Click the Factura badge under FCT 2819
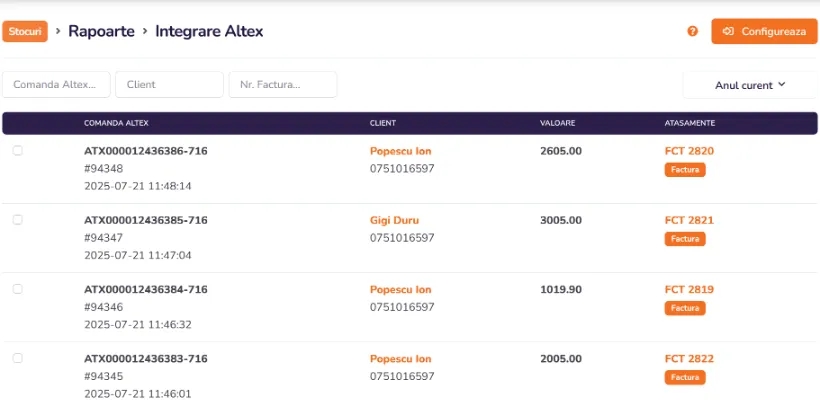820x406 pixels. coord(685,308)
